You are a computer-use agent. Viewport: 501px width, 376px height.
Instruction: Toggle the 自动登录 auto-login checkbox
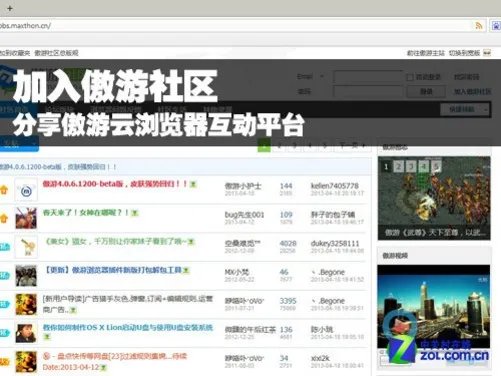coord(410,77)
